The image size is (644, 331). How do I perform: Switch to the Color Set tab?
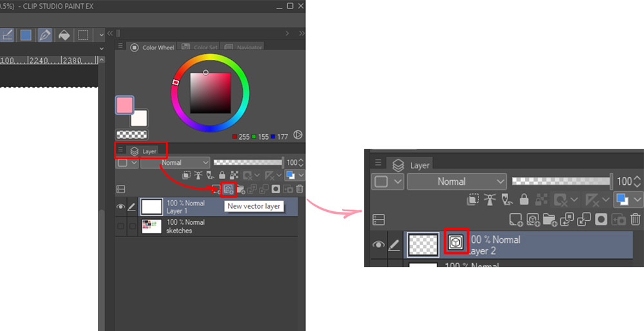[199, 48]
